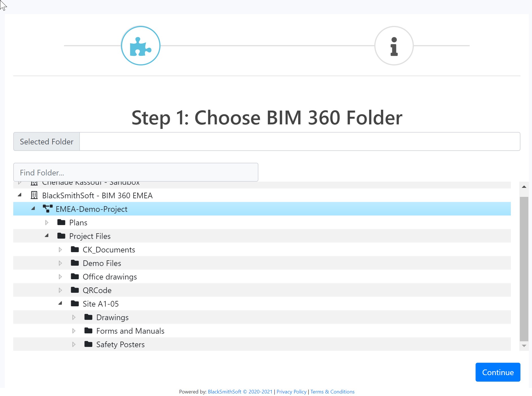
Task: Expand the Office drawings folder
Action: coord(60,277)
